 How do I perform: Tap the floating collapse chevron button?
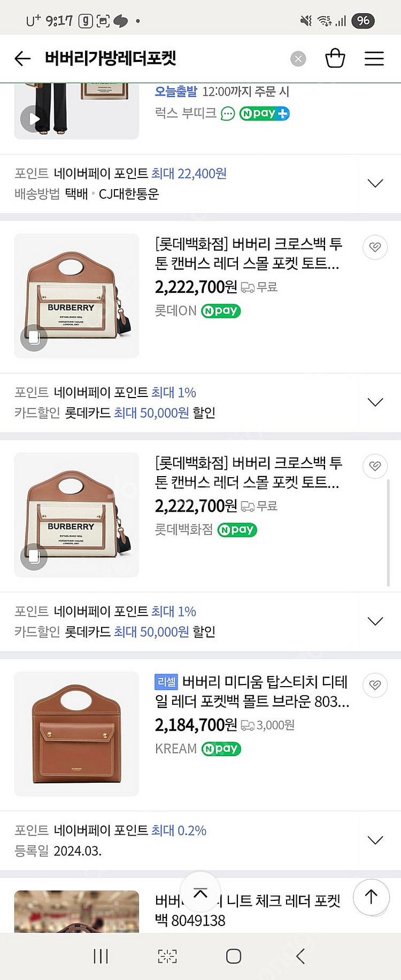click(200, 893)
